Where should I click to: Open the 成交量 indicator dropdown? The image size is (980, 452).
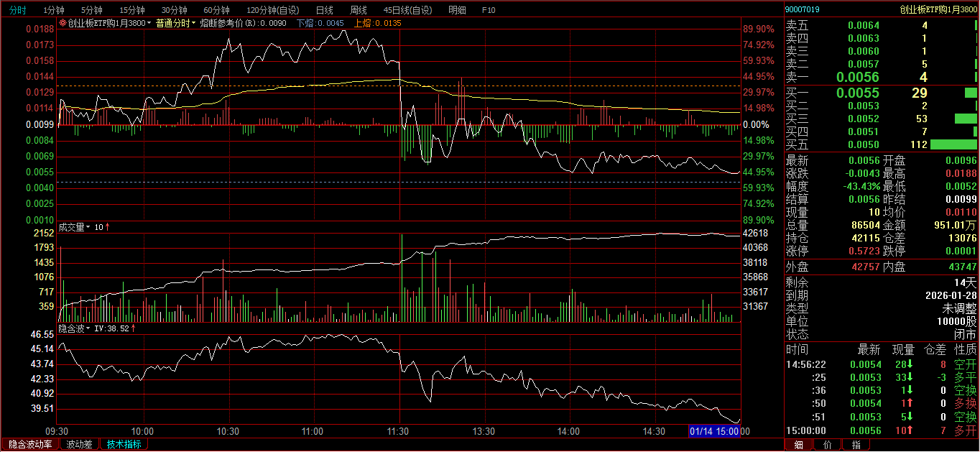pyautogui.click(x=88, y=227)
